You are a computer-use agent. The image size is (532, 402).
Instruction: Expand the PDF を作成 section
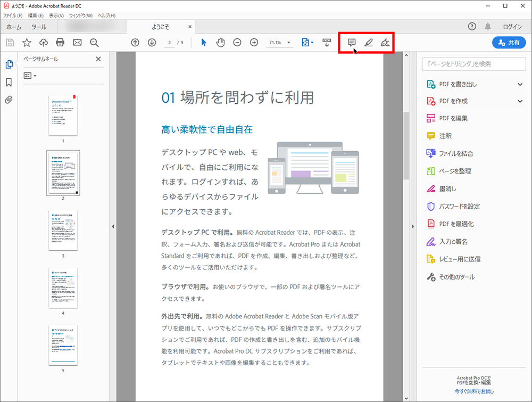pos(520,101)
